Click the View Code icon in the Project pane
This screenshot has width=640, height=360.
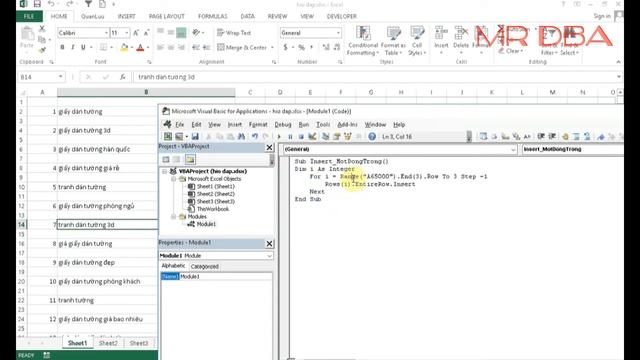pyautogui.click(x=166, y=160)
